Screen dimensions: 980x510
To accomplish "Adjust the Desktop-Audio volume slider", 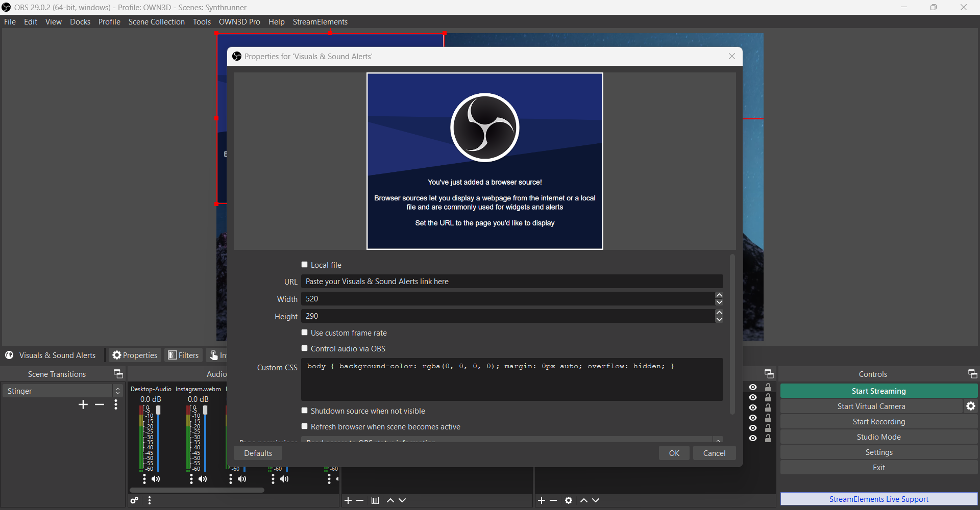I will point(158,411).
